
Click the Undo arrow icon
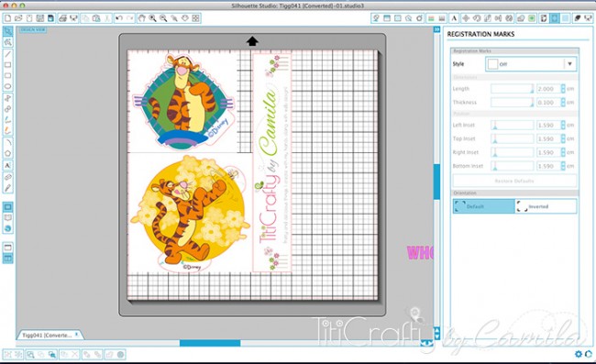click(119, 18)
